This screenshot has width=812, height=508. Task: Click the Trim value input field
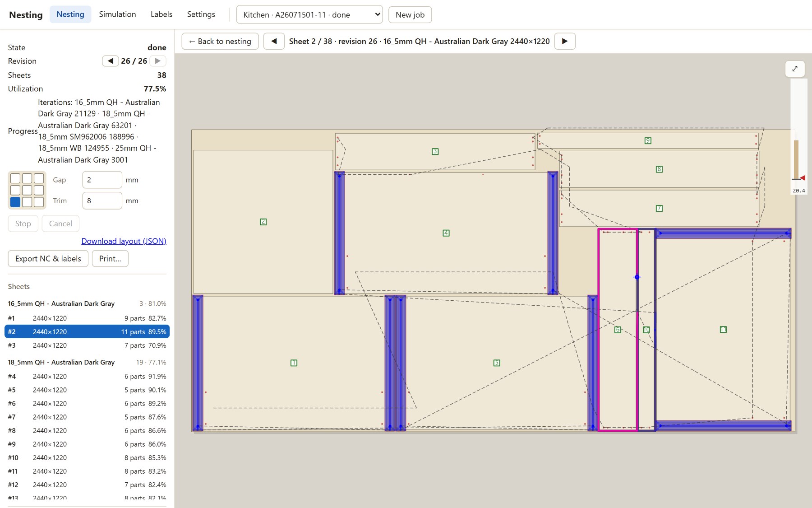(x=102, y=200)
